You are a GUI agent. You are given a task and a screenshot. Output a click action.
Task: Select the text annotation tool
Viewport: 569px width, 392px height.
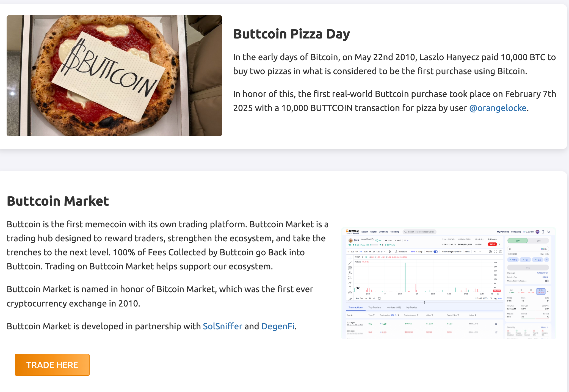coord(350,288)
